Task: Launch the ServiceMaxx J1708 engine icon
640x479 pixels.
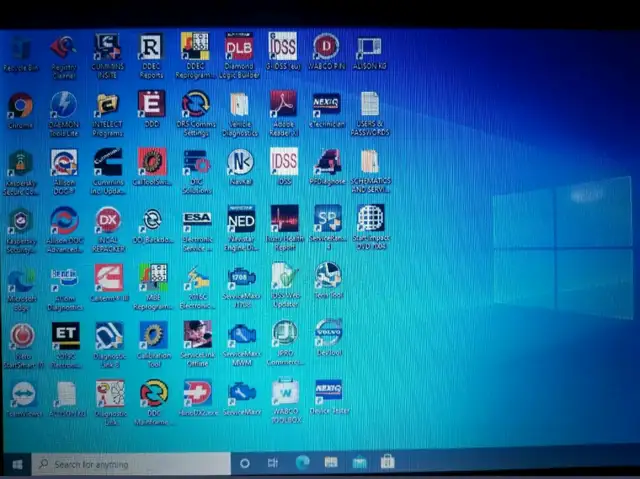Action: click(242, 277)
